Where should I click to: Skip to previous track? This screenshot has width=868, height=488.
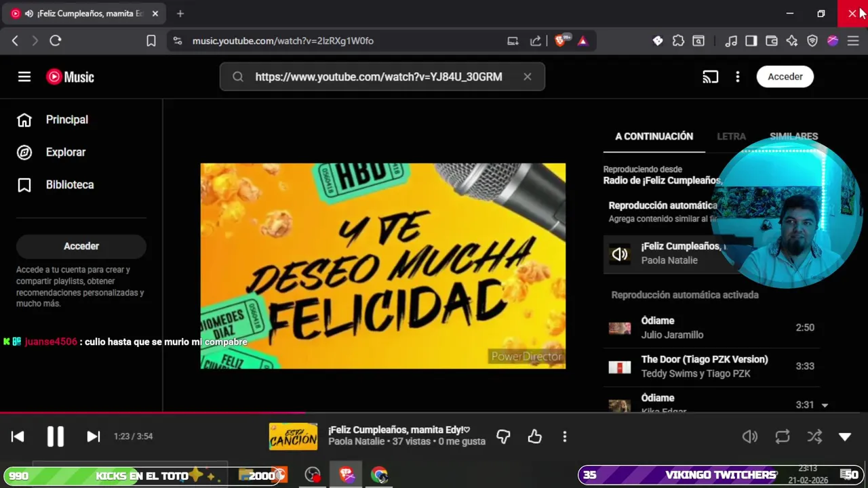(18, 436)
